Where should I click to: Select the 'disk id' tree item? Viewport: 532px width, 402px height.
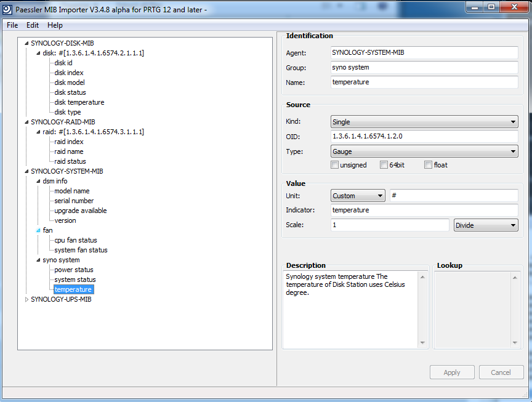63,63
